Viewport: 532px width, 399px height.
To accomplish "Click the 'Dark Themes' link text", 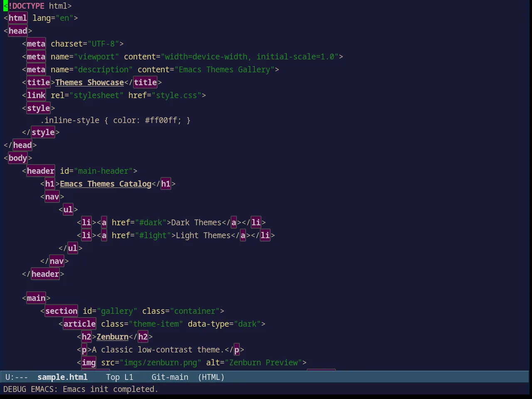I will 196,222.
